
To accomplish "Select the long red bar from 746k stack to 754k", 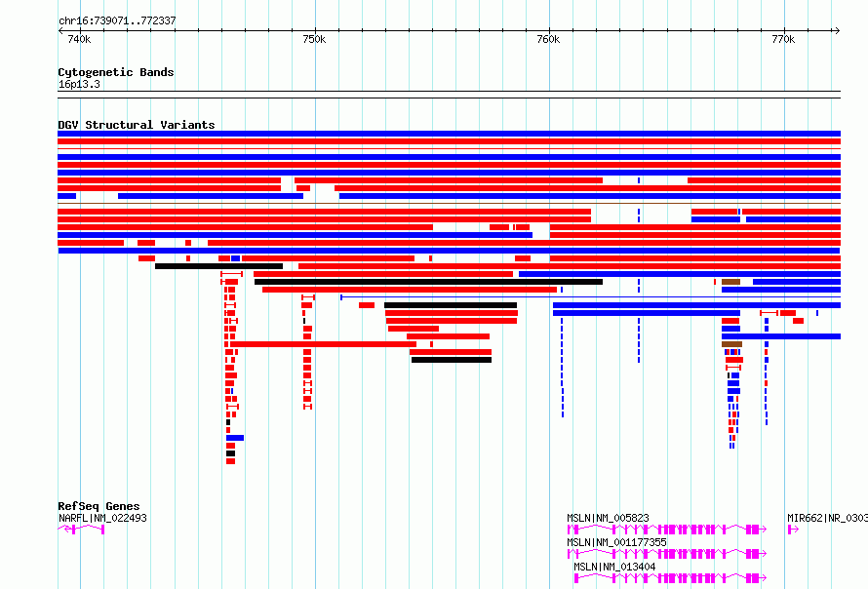I will point(323,344).
